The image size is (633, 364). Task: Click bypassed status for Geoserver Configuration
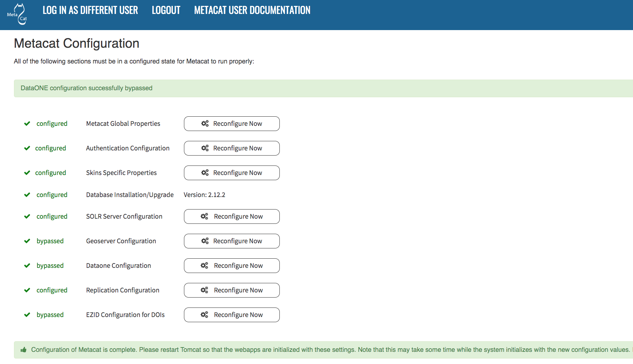[x=50, y=241]
